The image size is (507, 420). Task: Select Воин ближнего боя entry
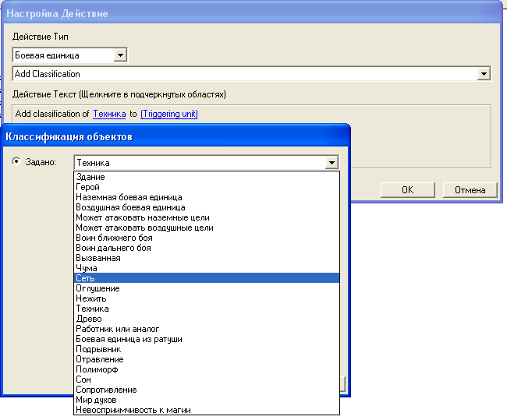[207, 238]
